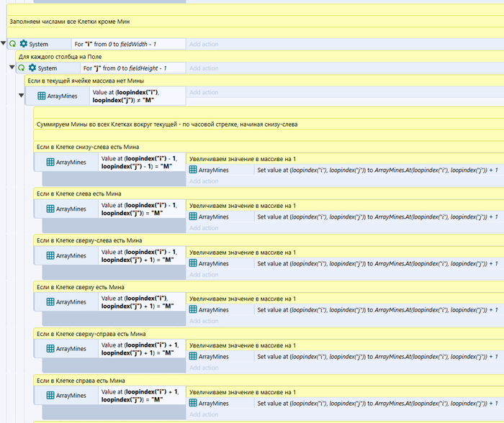Click 'Add action' on the ArrayMines ≠ "M" row
Viewport: 504px width, 423px height.
(204, 92)
